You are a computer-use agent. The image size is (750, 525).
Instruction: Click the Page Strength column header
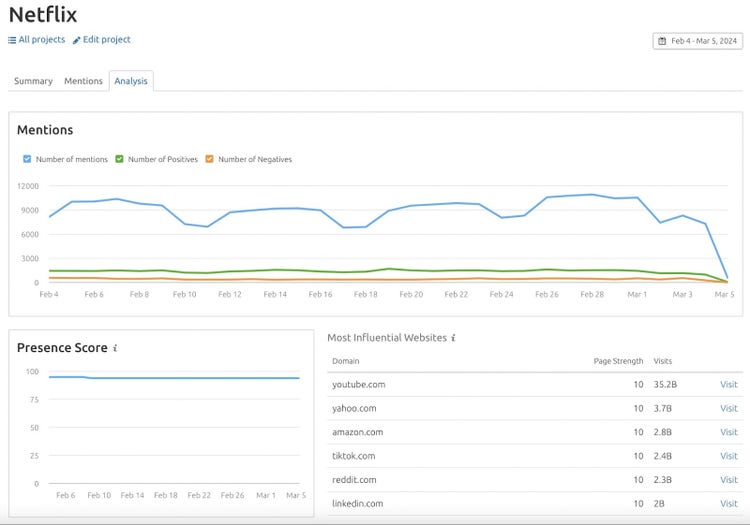(x=618, y=361)
